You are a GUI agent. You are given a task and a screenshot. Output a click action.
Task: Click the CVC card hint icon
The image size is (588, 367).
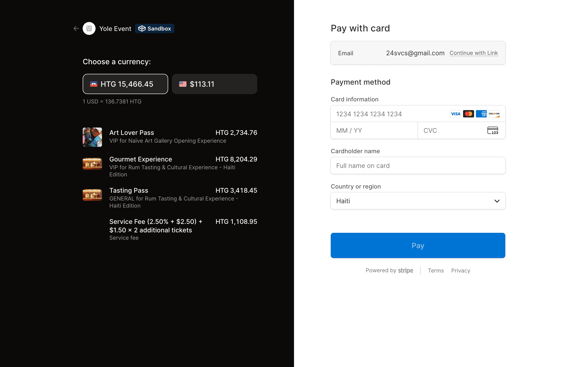(492, 131)
